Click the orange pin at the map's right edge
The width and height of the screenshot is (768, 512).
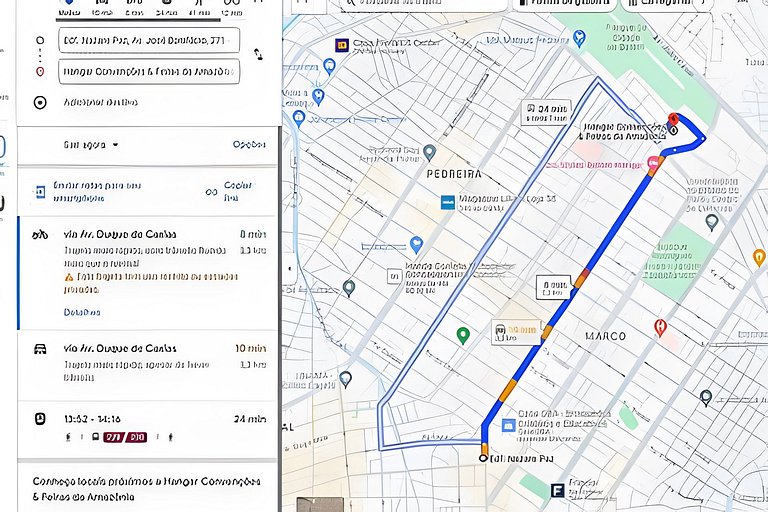pos(759,257)
